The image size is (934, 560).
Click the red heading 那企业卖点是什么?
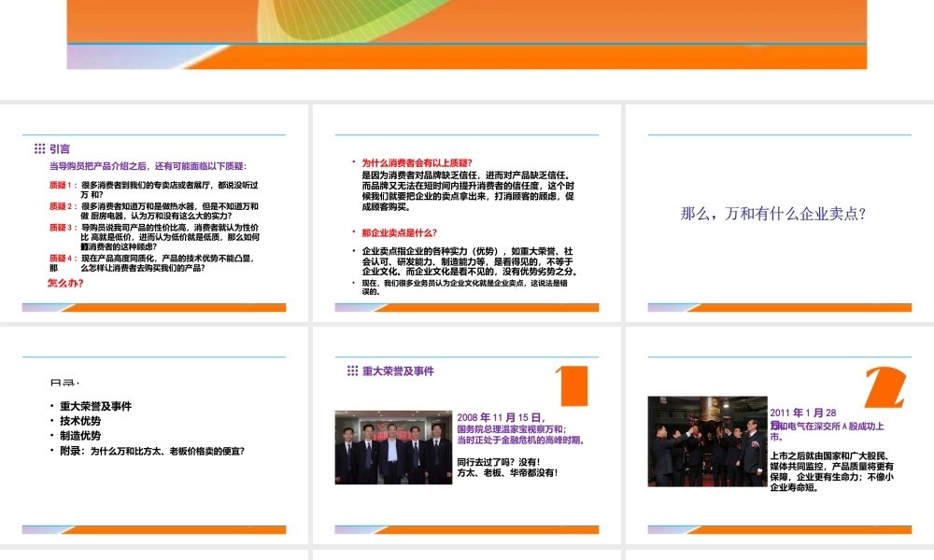[x=399, y=232]
